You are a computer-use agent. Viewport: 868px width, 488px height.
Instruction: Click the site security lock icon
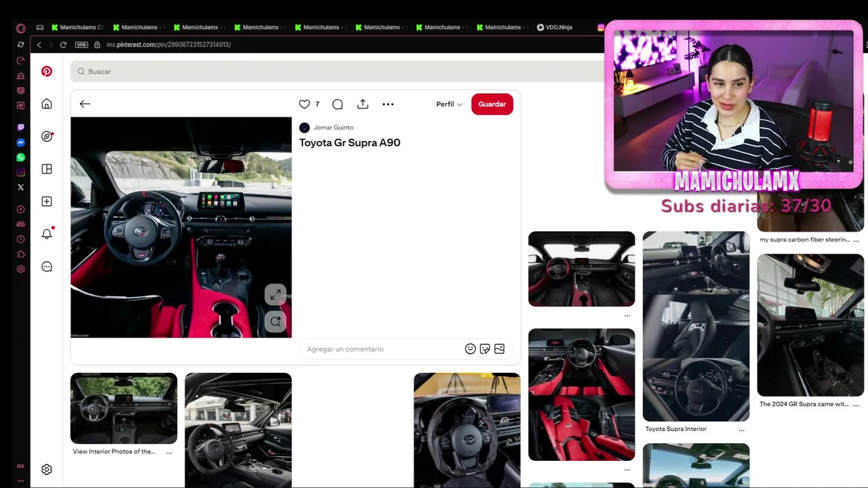[x=97, y=45]
